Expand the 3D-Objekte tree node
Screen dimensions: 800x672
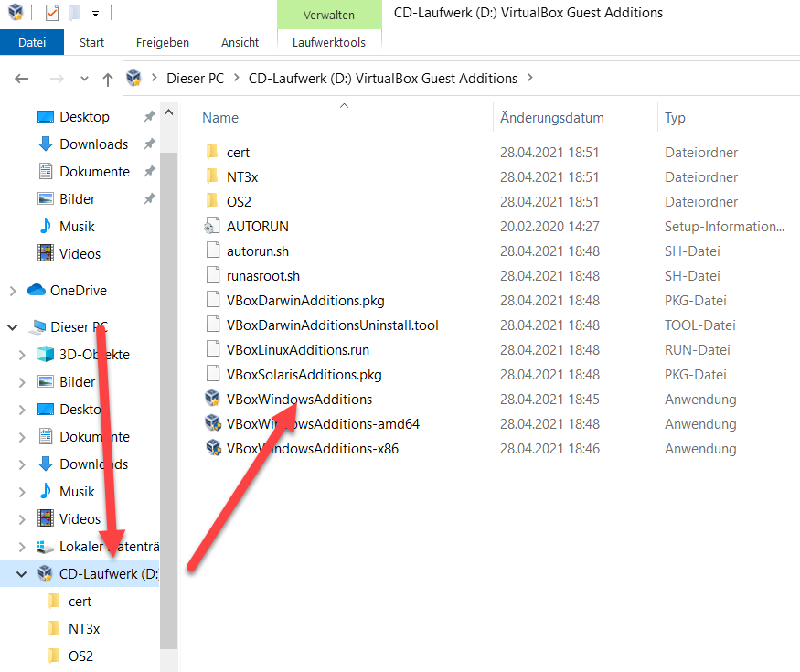click(22, 355)
